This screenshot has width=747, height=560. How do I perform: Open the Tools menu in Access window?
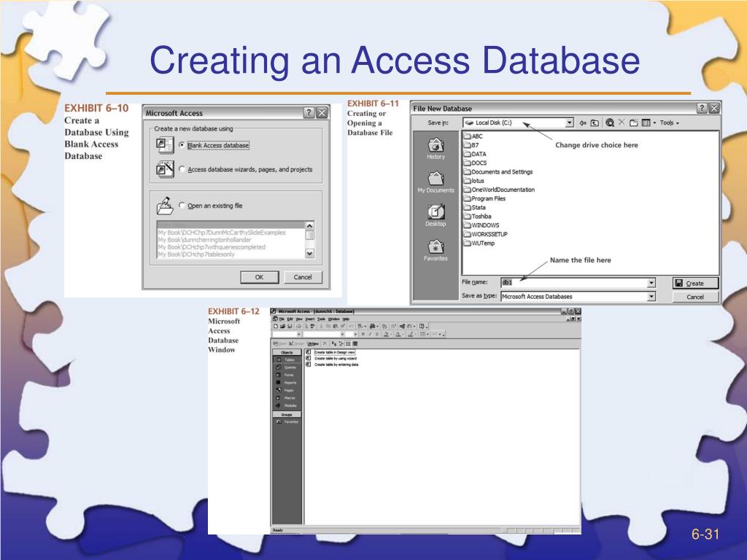pos(321,319)
